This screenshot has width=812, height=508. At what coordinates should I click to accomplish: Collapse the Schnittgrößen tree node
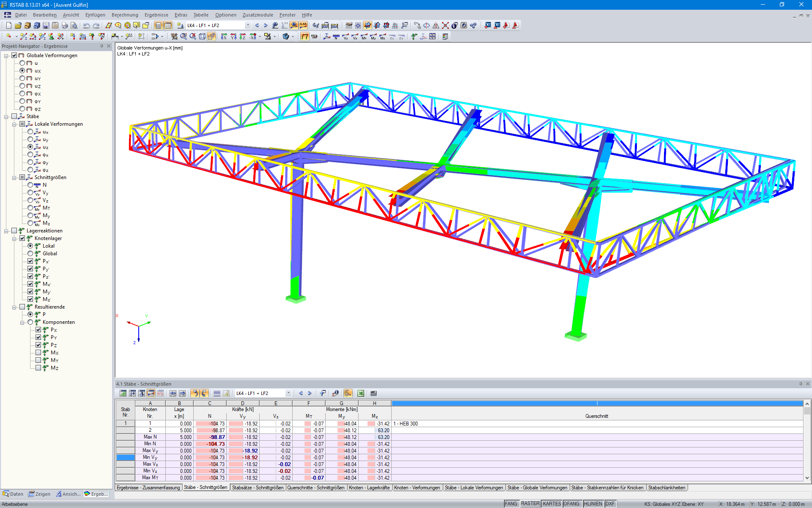coord(14,177)
